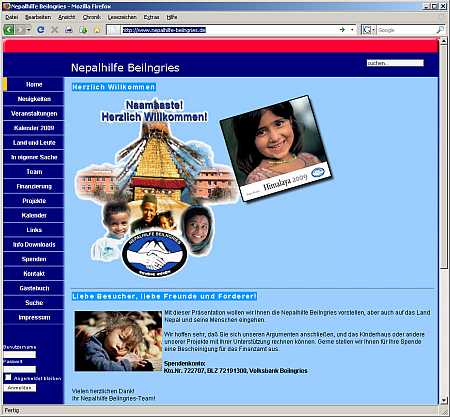Reload the page with the blue refresh icon
Viewport: 450px width, 417px height.
41,30
